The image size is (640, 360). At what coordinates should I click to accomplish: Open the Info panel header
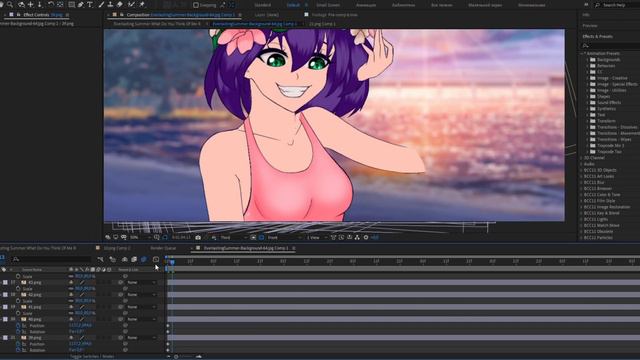click(x=586, y=15)
